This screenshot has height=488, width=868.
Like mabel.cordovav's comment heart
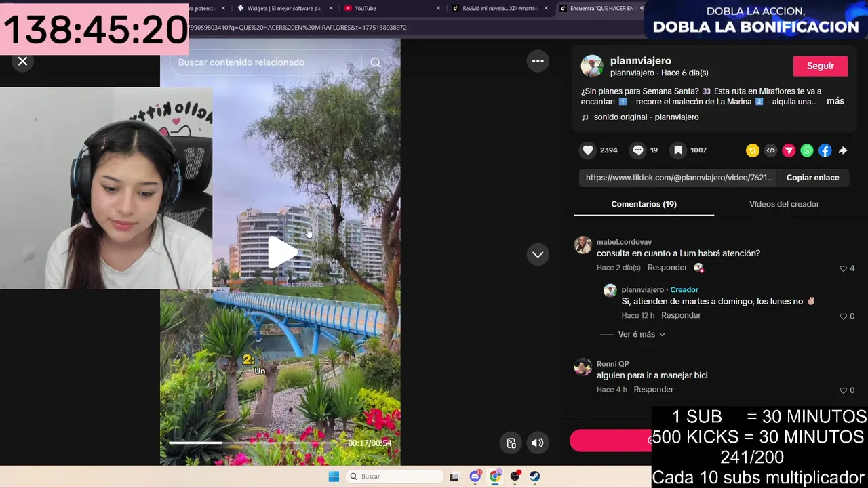click(844, 268)
